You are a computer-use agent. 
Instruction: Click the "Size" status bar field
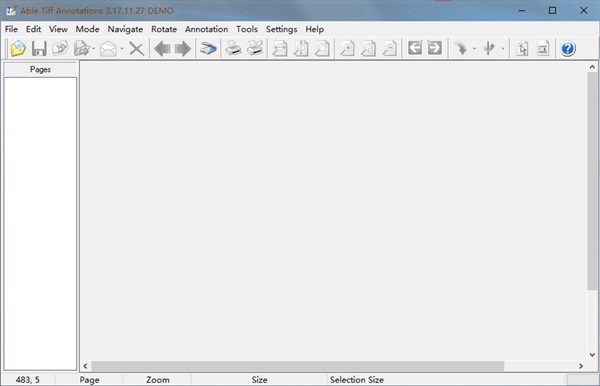tap(259, 380)
